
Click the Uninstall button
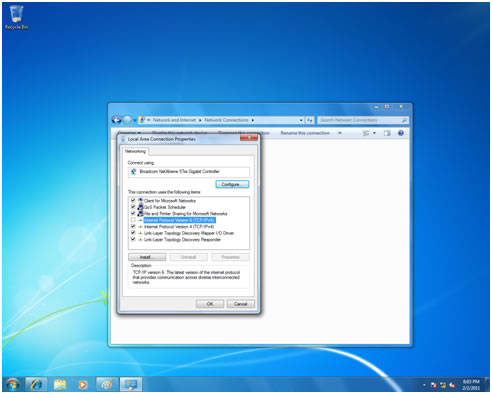point(189,257)
